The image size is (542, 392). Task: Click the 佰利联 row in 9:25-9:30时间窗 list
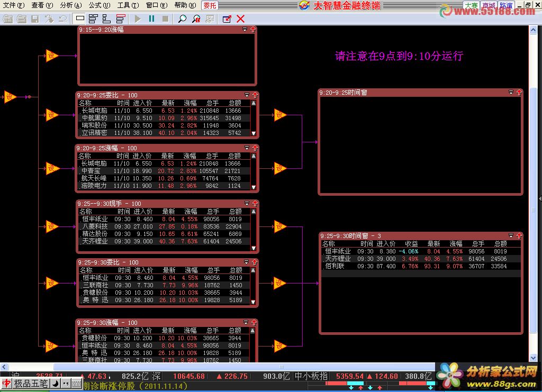(x=421, y=266)
